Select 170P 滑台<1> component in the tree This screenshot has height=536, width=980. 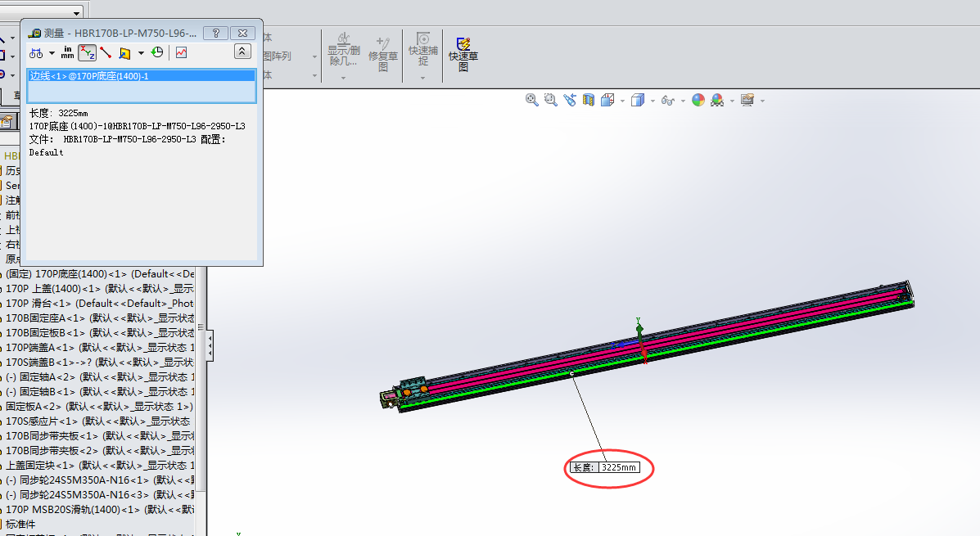[100, 303]
